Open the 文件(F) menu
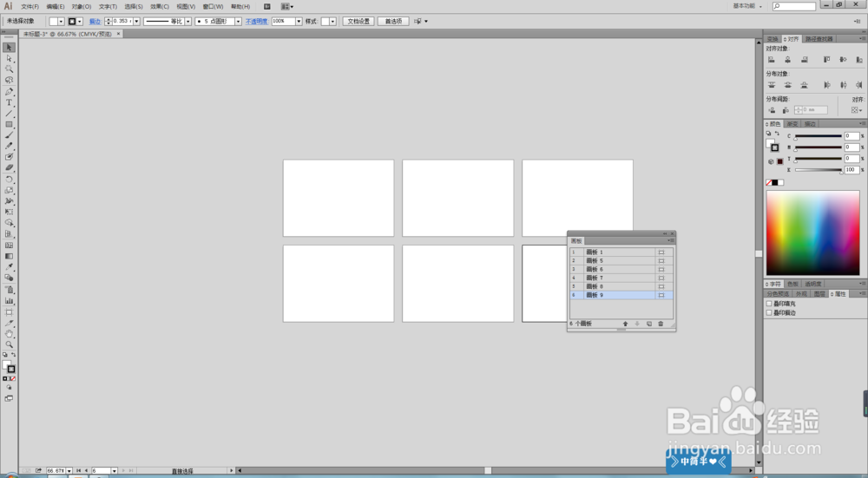 [x=30, y=7]
